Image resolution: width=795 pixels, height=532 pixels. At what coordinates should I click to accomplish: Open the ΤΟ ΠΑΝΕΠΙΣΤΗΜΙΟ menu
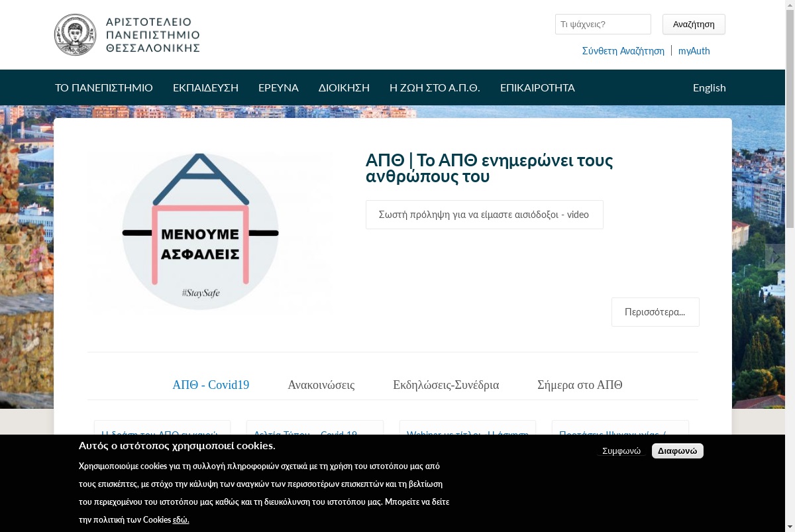pyautogui.click(x=104, y=87)
